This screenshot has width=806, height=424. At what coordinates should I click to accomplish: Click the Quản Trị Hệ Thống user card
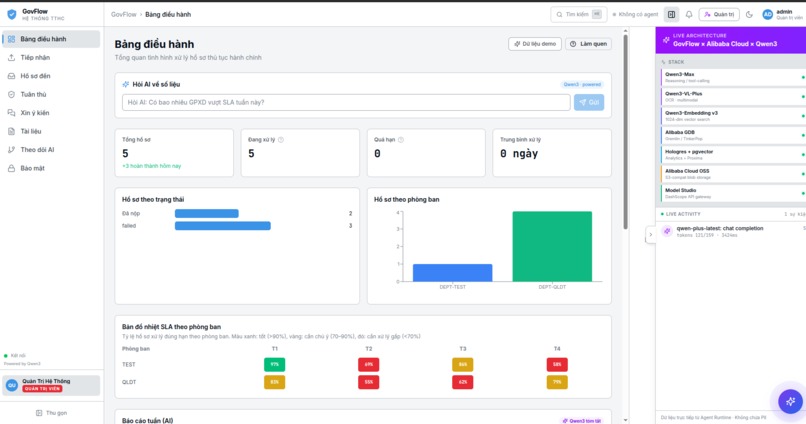click(51, 385)
